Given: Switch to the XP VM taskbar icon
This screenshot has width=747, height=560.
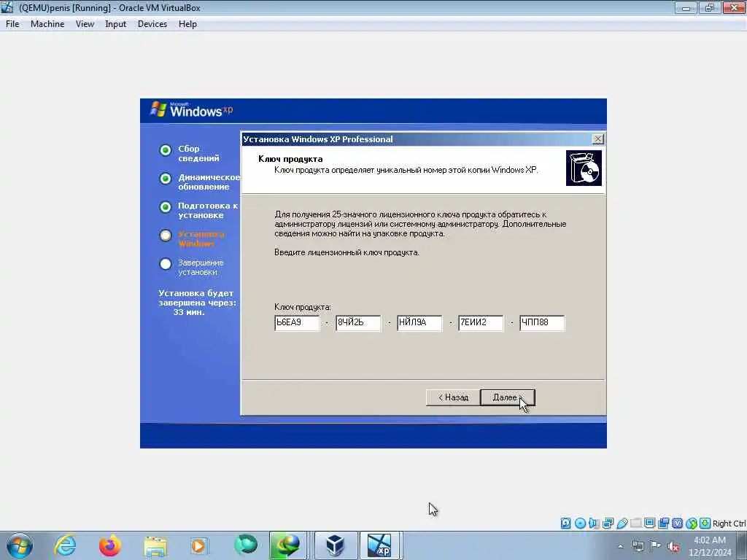Looking at the screenshot, I should point(379,545).
